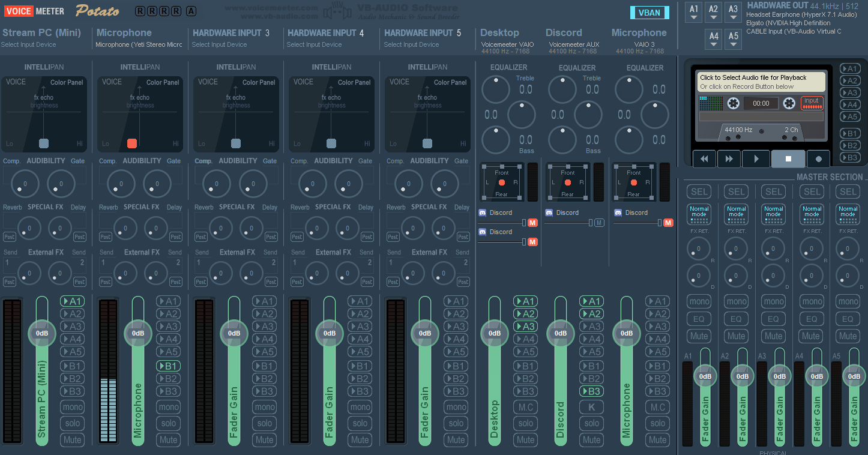
Task: Click the Treble EQ knob on Desktop strip
Action: [496, 89]
